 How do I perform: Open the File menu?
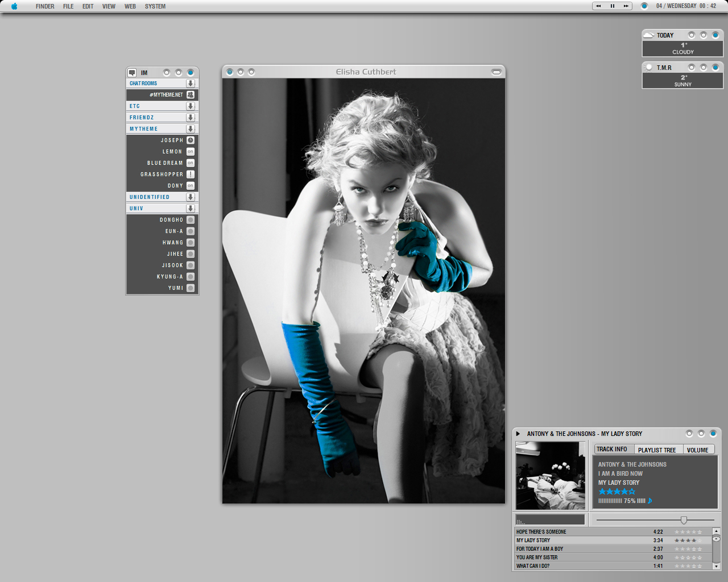pyautogui.click(x=68, y=6)
